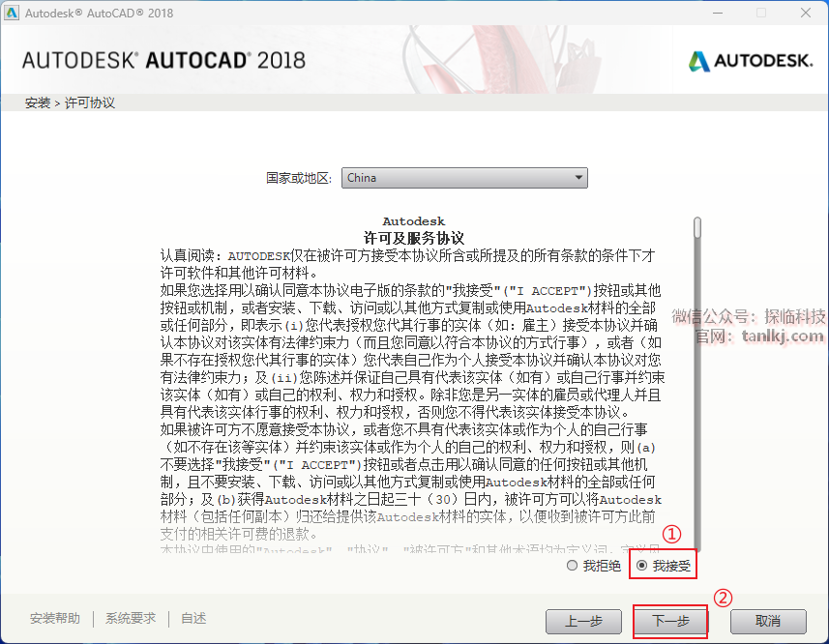Viewport: 829px width, 644px height.
Task: Open the 系统要求 system requirements link
Action: click(131, 618)
